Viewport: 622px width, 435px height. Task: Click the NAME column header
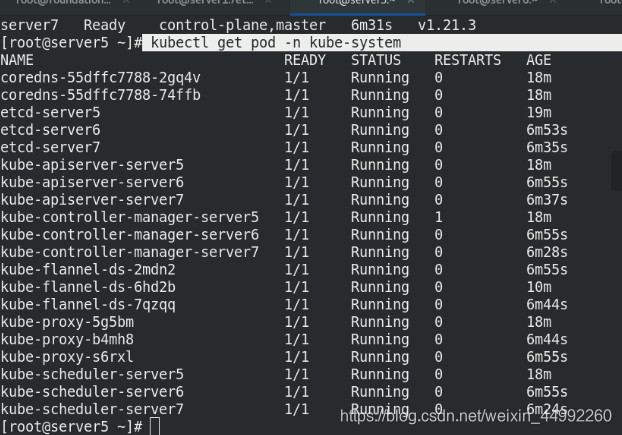tap(17, 60)
